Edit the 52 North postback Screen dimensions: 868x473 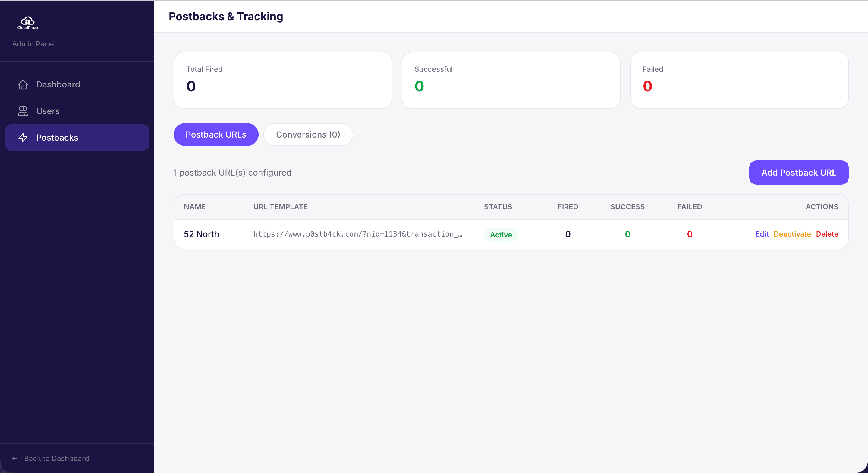coord(762,234)
